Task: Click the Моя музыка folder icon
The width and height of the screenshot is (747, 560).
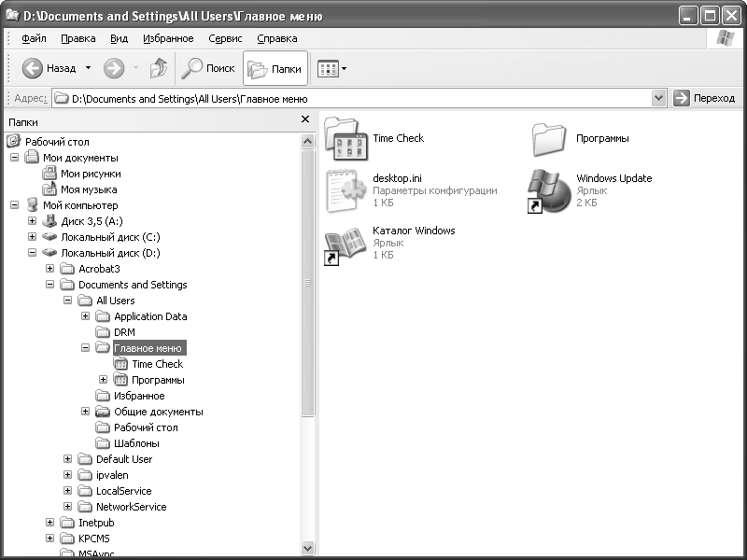Action: 49,189
